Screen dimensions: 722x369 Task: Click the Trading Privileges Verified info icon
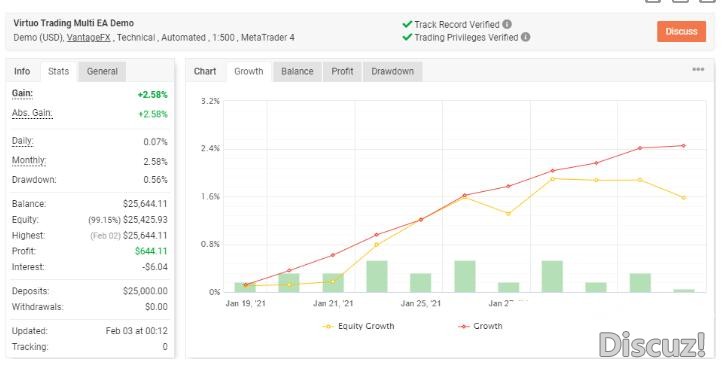tap(525, 37)
